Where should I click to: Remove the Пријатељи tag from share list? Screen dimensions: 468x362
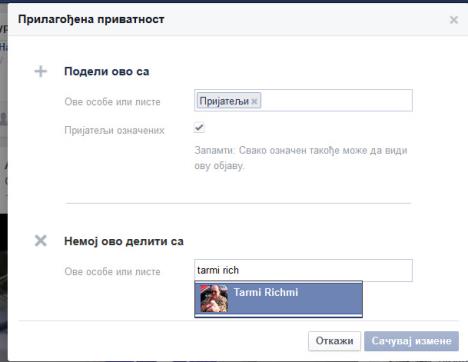coord(254,101)
